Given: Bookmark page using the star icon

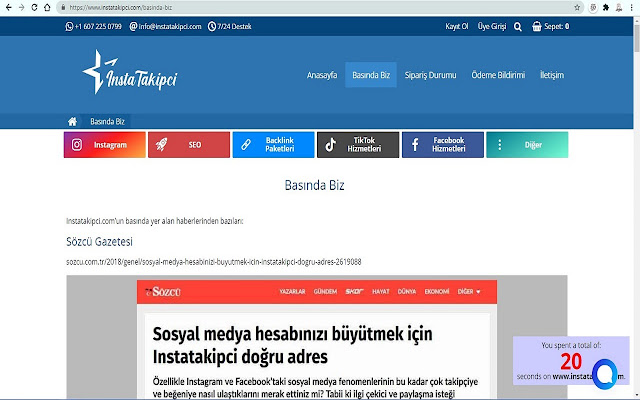Looking at the screenshot, I should [x=577, y=7].
